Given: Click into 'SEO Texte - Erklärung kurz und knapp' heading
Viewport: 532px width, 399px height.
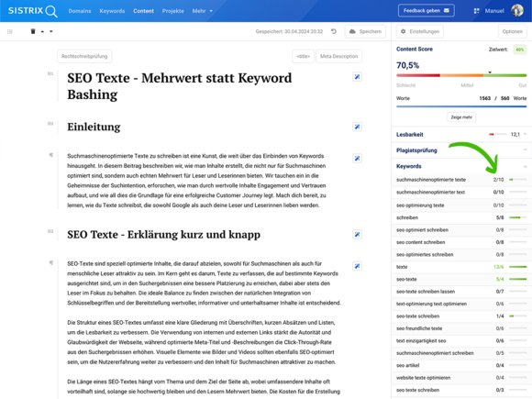Looking at the screenshot, I should [x=164, y=235].
